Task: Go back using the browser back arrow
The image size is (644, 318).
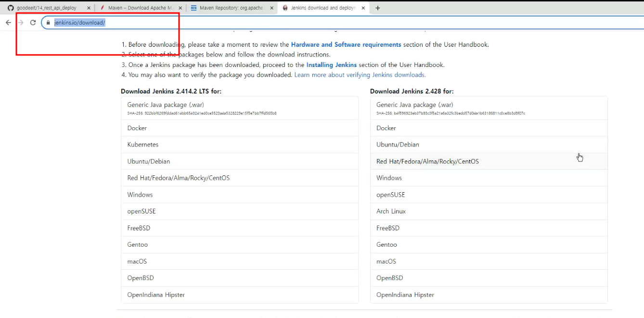Action: pyautogui.click(x=8, y=23)
